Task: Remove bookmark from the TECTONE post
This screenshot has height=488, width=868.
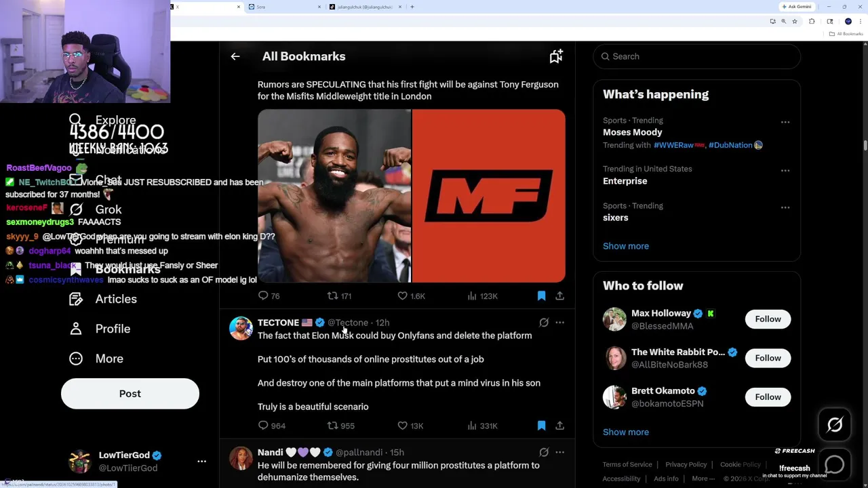Action: coord(541,426)
